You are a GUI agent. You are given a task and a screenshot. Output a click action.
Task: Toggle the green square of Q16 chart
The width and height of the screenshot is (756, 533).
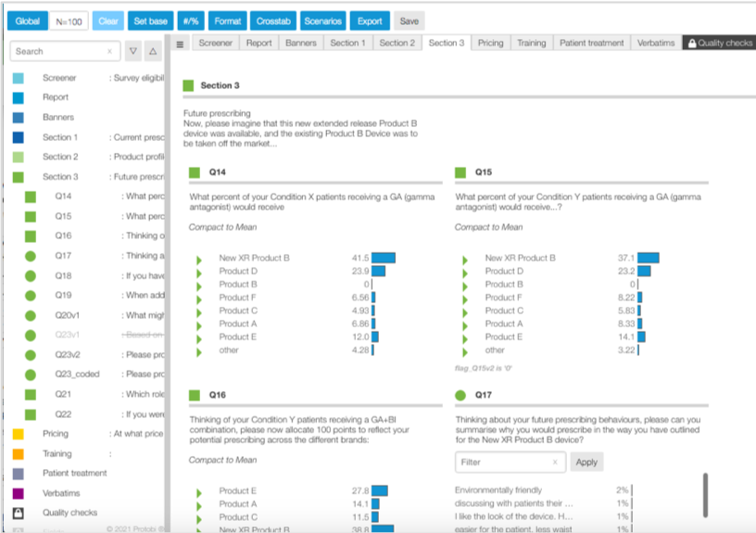point(195,395)
